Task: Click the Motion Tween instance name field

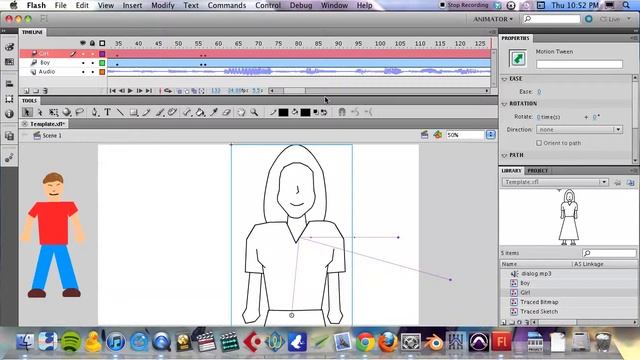Action: click(579, 64)
